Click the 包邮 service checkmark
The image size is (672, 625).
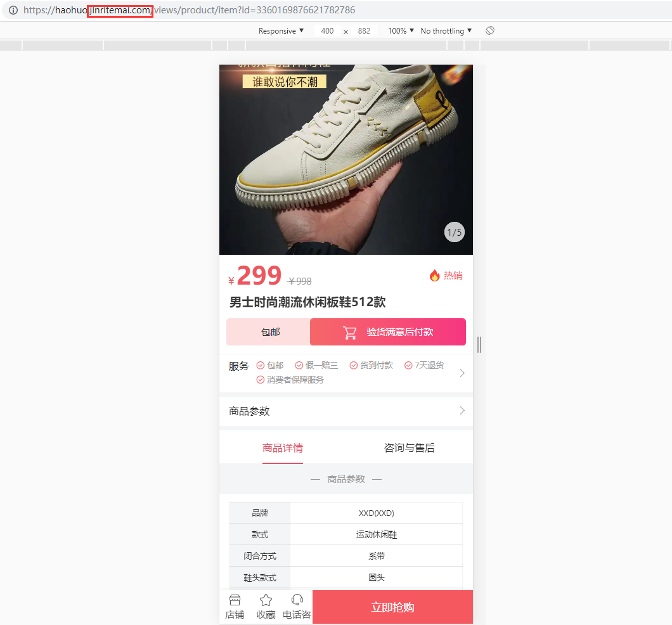pyautogui.click(x=260, y=365)
